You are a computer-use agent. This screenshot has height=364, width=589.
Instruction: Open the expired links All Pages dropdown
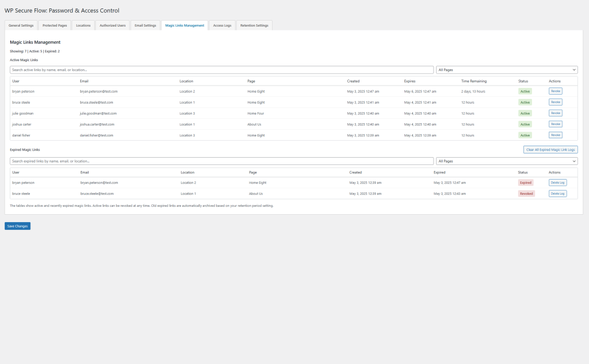[507, 161]
